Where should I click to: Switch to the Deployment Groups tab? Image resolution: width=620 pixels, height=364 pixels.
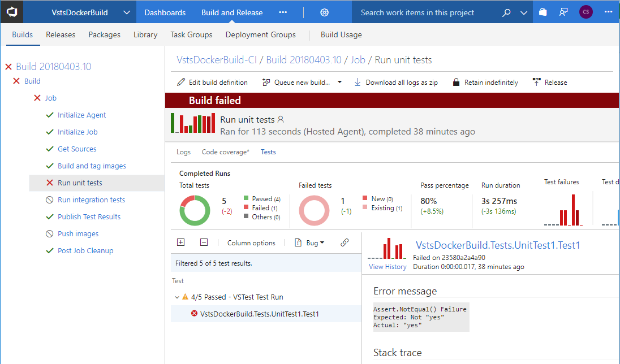click(x=261, y=35)
